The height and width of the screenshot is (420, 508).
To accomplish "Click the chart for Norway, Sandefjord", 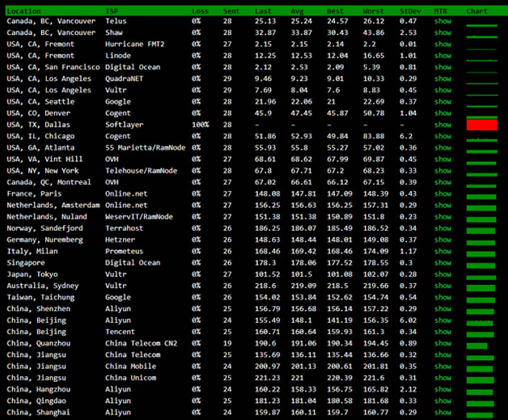I will tap(480, 231).
